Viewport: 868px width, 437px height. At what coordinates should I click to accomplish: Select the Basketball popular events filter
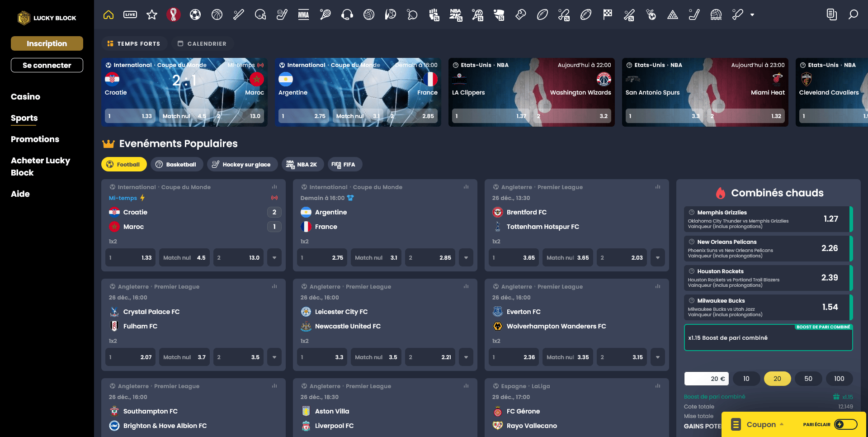click(x=176, y=164)
